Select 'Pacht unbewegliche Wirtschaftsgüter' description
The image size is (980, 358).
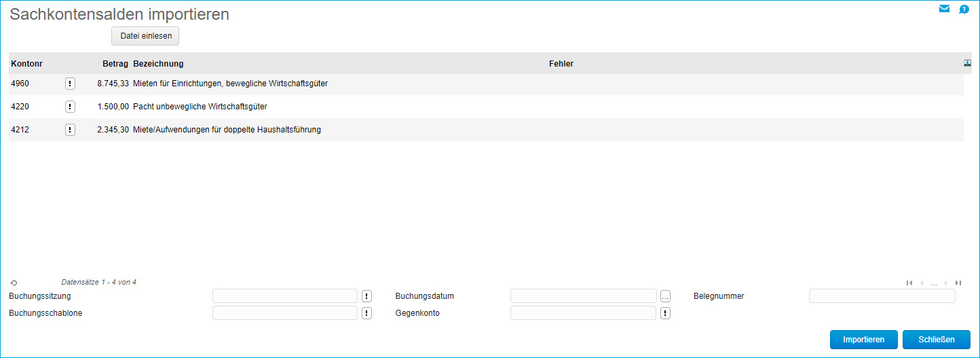pyautogui.click(x=200, y=107)
